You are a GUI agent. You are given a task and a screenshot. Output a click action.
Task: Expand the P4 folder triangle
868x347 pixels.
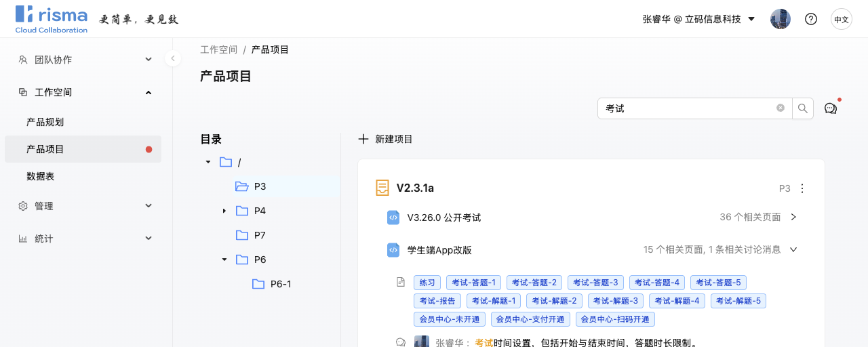coord(224,211)
